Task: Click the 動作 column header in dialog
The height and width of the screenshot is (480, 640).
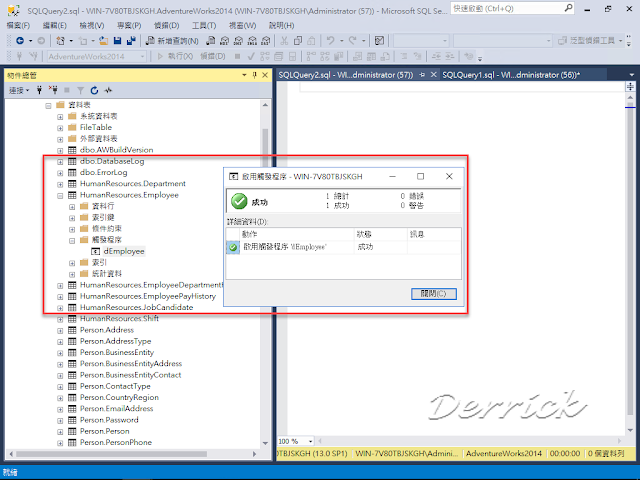Action: point(297,234)
